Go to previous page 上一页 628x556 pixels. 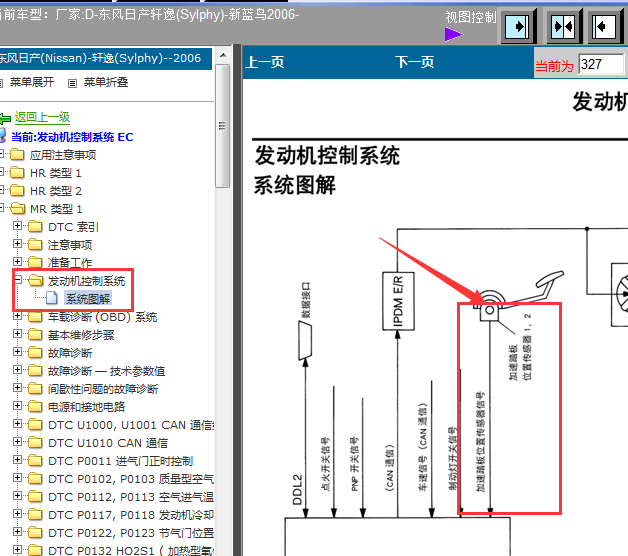tap(265, 62)
